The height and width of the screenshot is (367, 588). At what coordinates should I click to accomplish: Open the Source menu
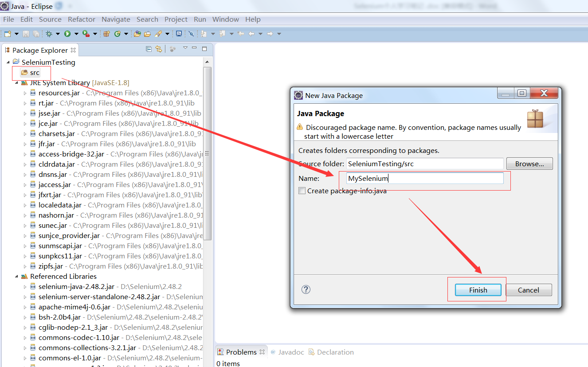(50, 19)
